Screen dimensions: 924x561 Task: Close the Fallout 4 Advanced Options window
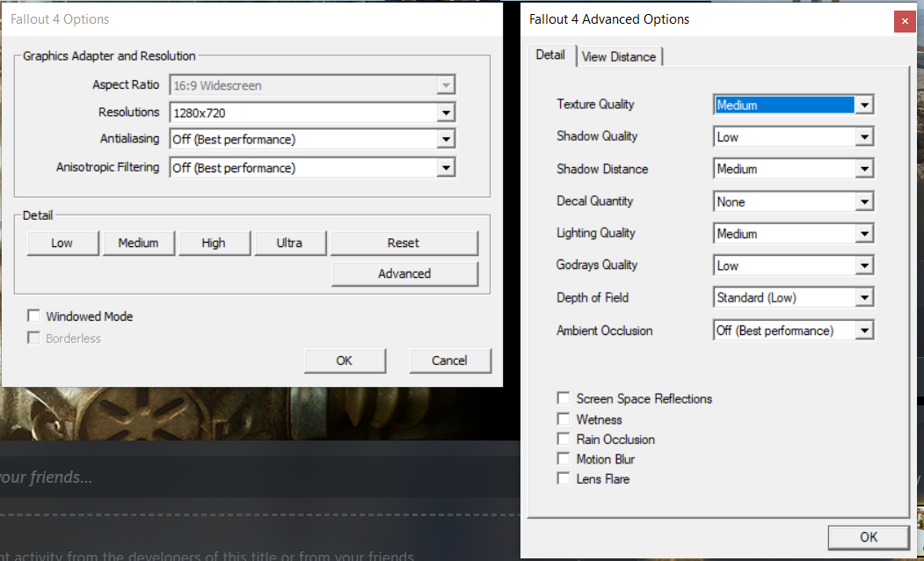pos(905,21)
